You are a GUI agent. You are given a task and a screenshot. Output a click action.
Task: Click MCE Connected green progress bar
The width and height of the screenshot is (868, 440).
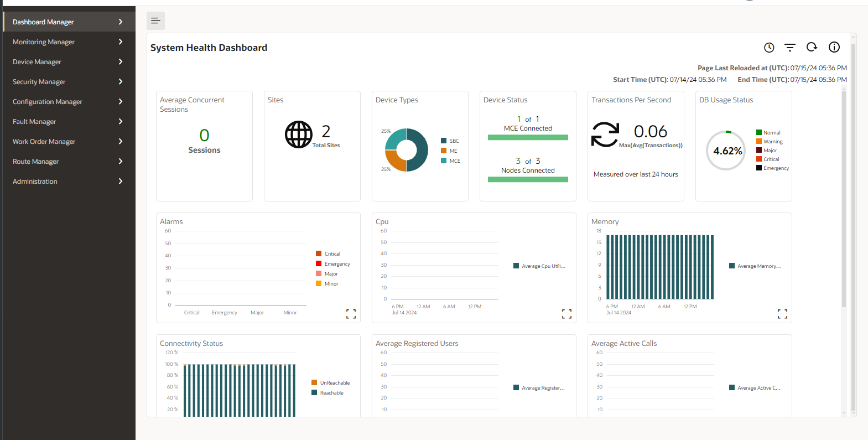tap(528, 137)
